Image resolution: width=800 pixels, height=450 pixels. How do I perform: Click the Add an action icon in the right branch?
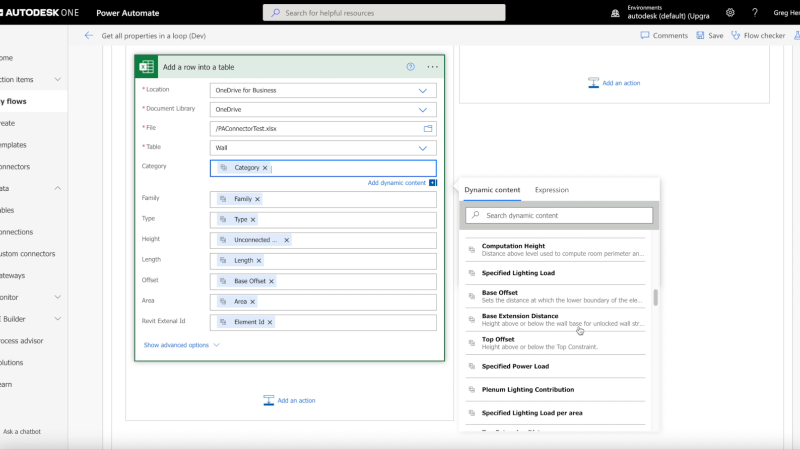click(x=593, y=83)
